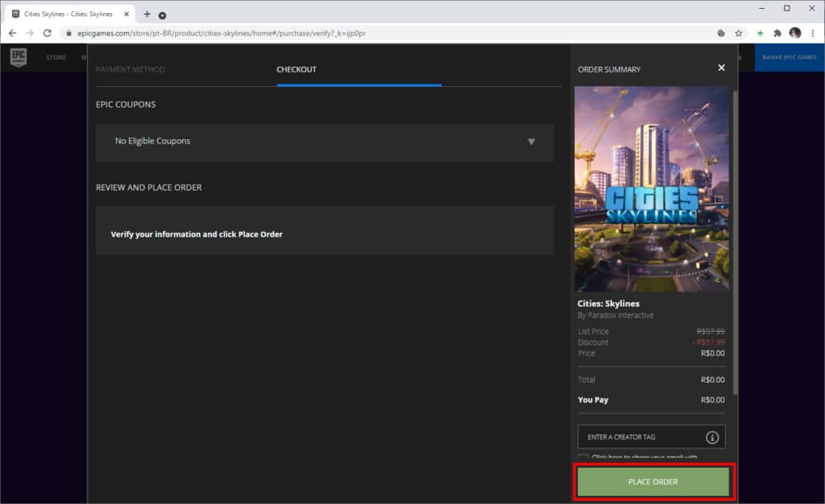Click the You Pay label
The image size is (825, 504).
point(593,400)
